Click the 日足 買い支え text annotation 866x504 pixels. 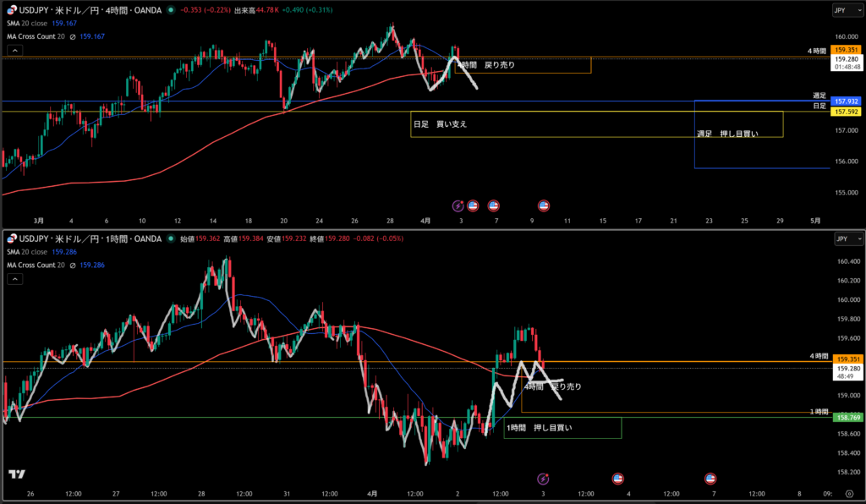pyautogui.click(x=440, y=123)
